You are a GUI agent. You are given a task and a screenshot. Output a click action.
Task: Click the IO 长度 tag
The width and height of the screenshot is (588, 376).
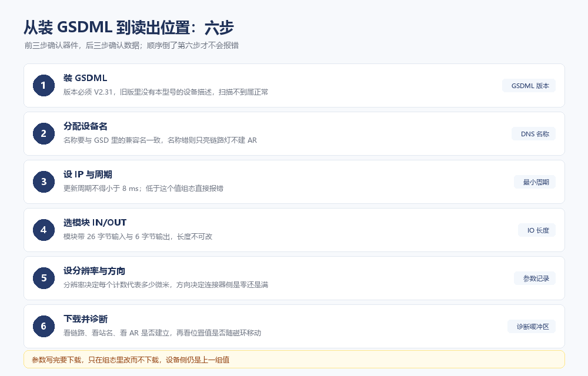(537, 230)
